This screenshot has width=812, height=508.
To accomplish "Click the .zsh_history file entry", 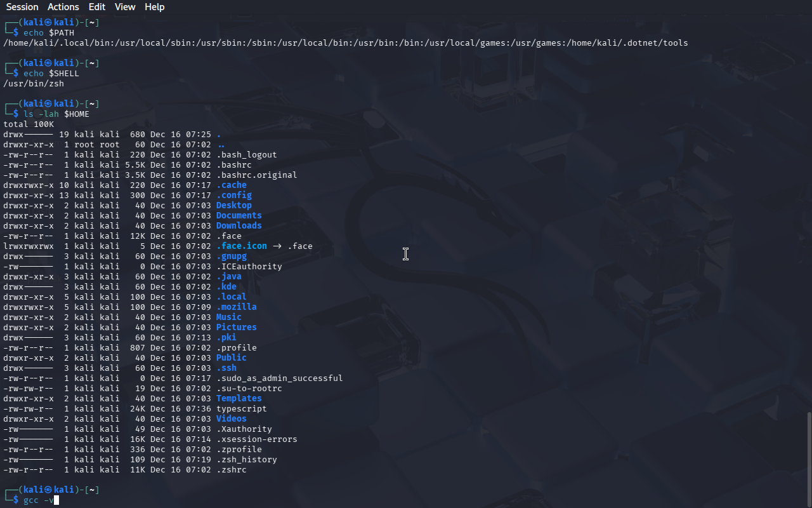I will [246, 460].
